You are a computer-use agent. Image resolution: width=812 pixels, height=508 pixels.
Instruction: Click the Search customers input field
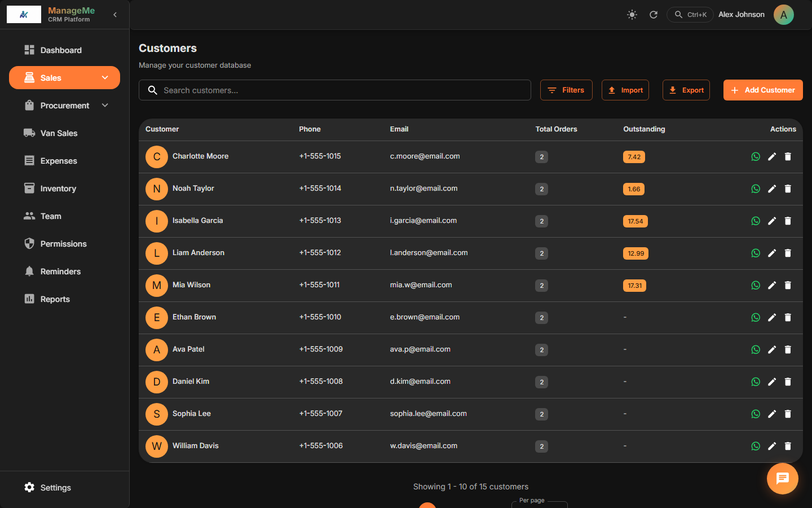coord(338,90)
